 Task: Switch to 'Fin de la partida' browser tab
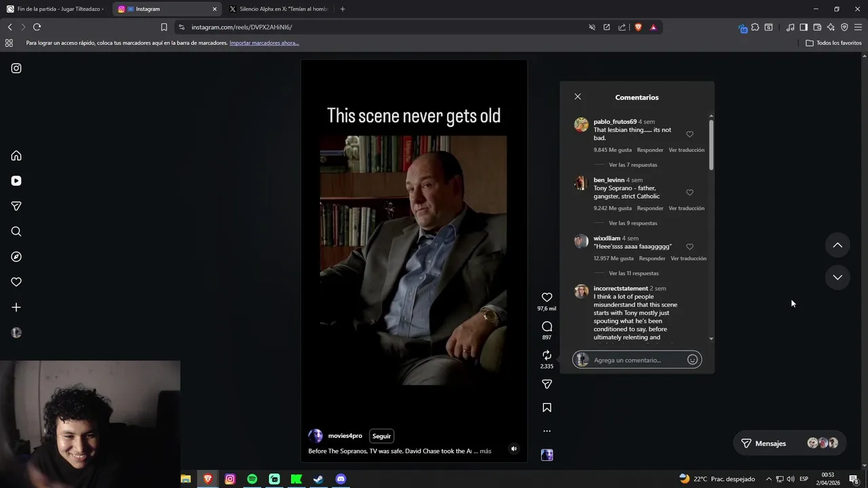55,9
